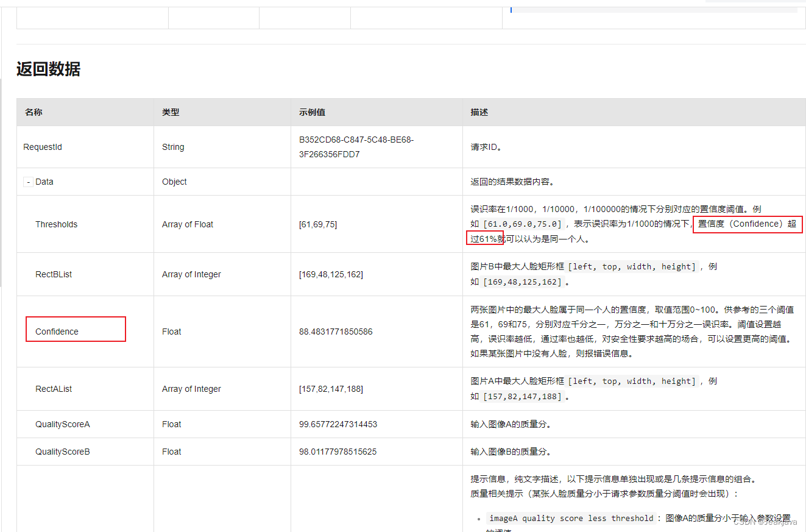Click the 图片B中最大人脸矩形框 description text
Image resolution: width=806 pixels, height=532 pixels.
pyautogui.click(x=518, y=266)
